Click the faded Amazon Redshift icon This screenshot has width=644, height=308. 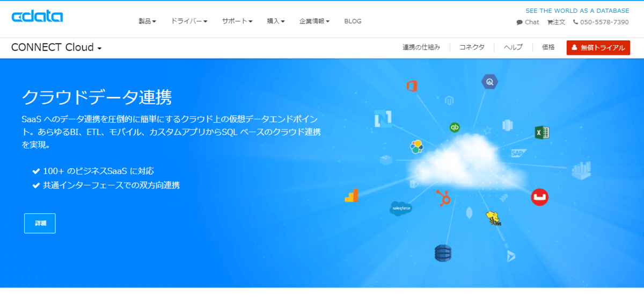[x=508, y=125]
